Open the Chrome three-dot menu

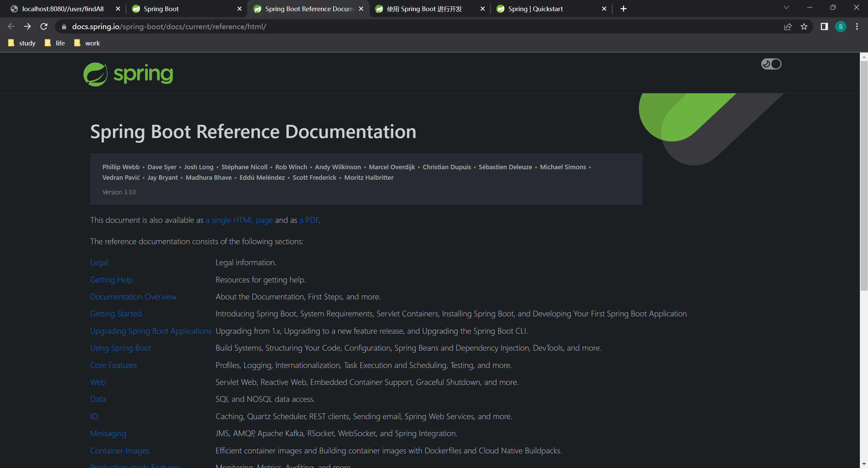point(857,26)
